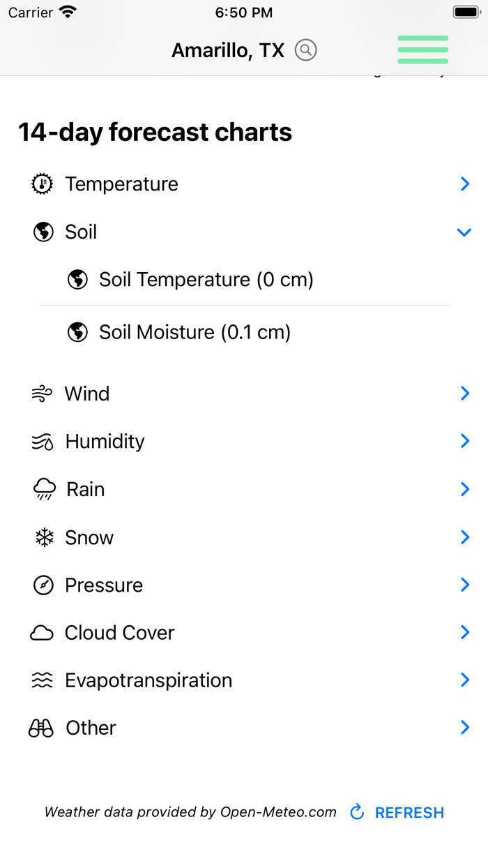Expand the Temperature forecast chevron
Viewport: 488px width, 868px height.
pyautogui.click(x=464, y=184)
